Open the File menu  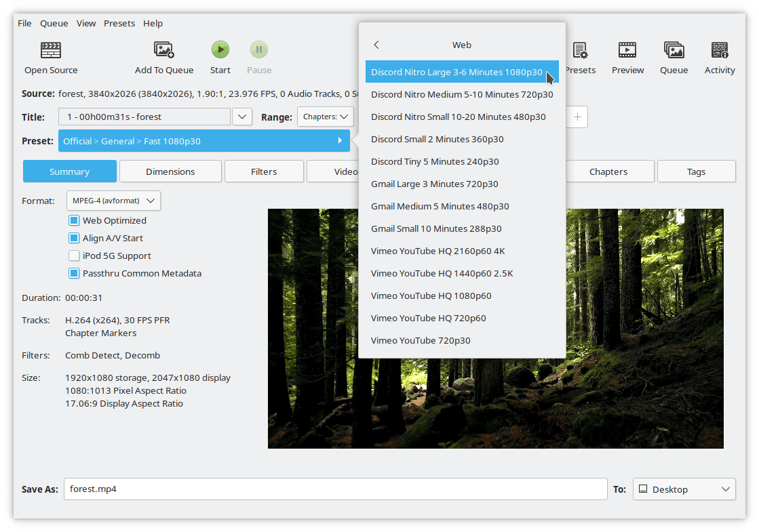[x=24, y=23]
